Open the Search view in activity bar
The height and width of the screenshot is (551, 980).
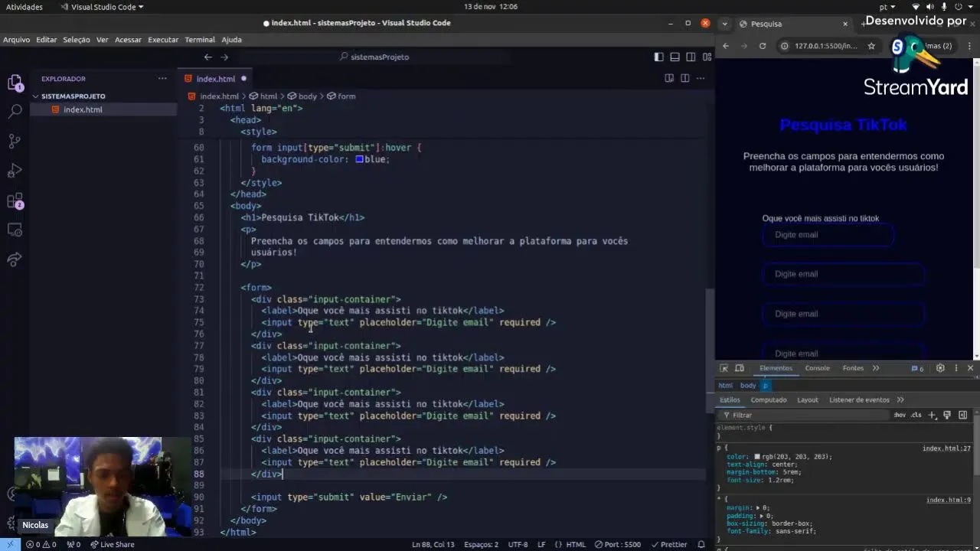tap(15, 112)
